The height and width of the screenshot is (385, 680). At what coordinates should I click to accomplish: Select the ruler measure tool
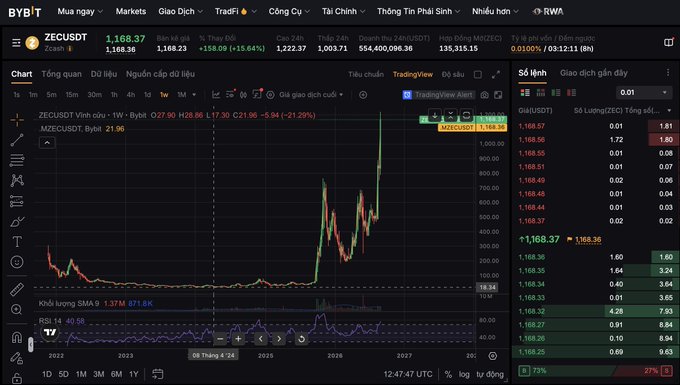tap(17, 289)
